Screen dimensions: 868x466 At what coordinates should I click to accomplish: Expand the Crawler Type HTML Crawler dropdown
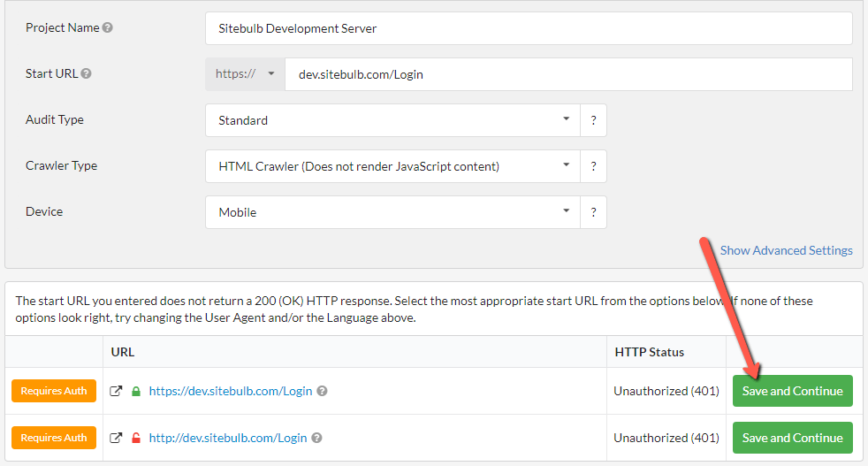392,166
